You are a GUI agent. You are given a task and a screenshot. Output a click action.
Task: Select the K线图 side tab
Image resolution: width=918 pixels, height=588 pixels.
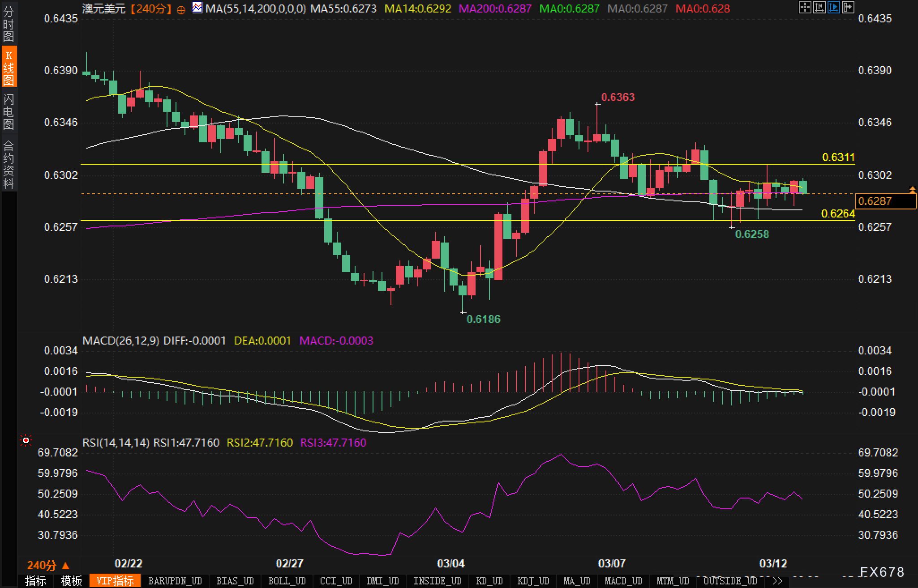click(9, 67)
